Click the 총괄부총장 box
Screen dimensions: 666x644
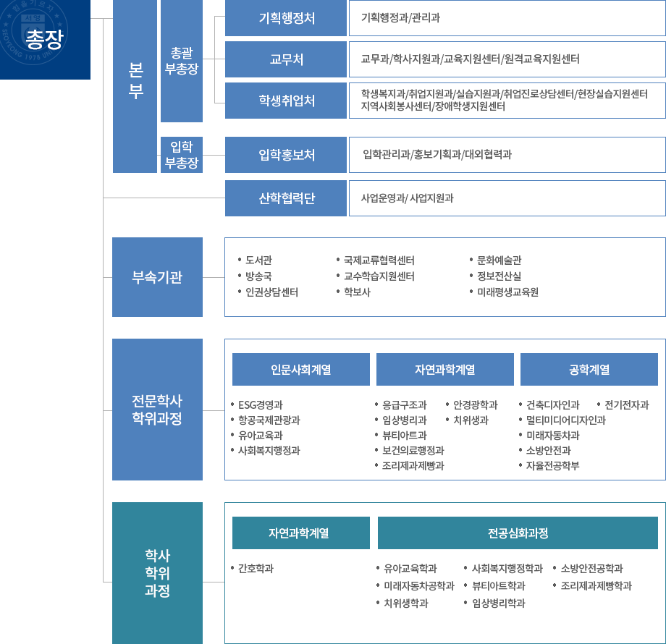(x=180, y=59)
